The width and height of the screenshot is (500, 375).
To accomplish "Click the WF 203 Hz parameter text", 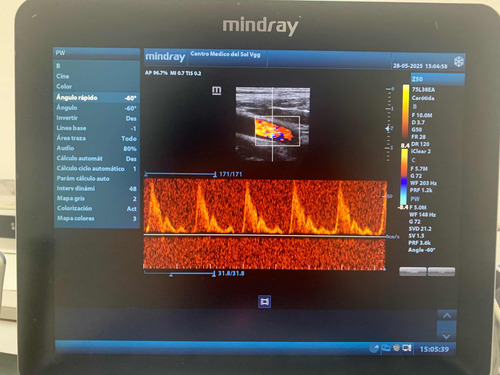I will 423,183.
